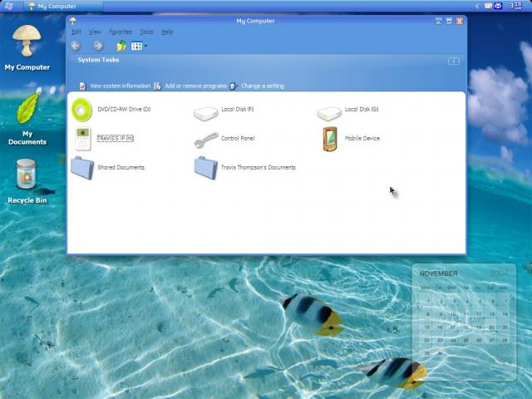
Task: Open the View menu
Action: pyautogui.click(x=95, y=32)
